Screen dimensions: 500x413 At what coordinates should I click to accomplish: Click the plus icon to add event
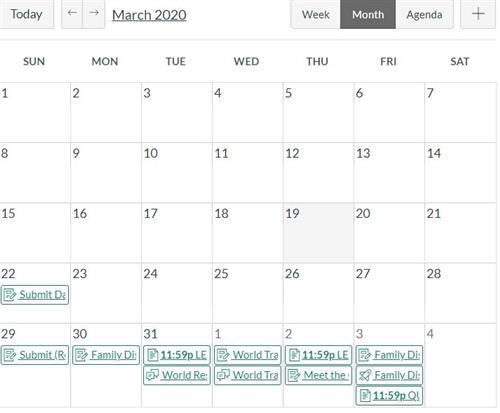(x=478, y=14)
